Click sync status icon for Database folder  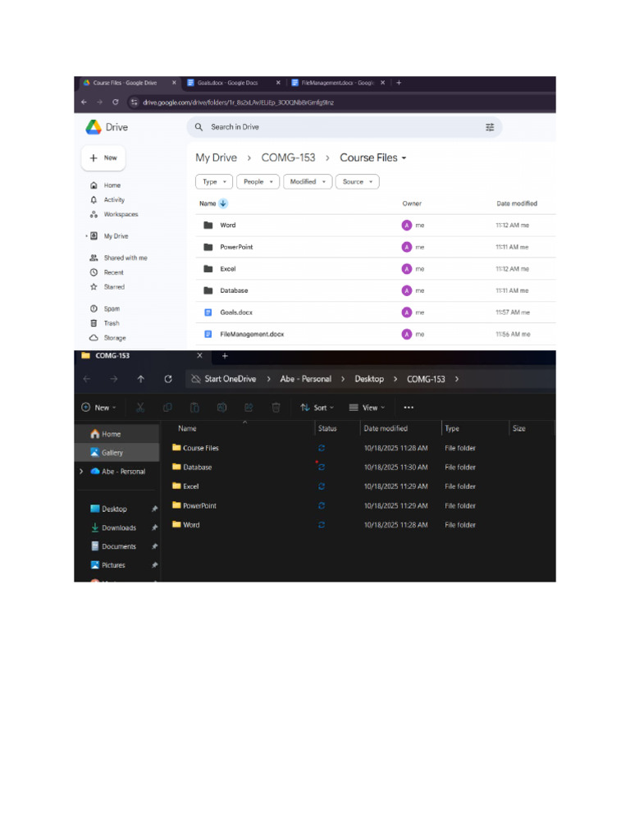[x=322, y=467]
